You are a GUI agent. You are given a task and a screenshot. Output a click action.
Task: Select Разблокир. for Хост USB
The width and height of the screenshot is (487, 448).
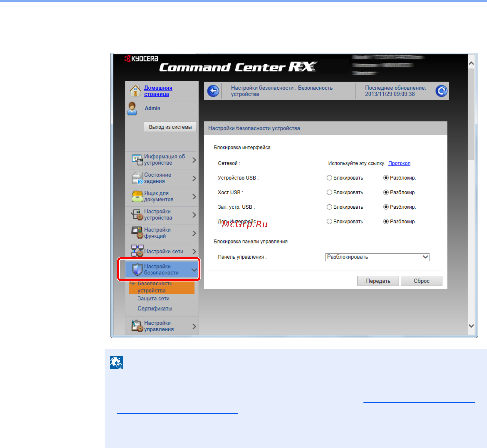386,192
